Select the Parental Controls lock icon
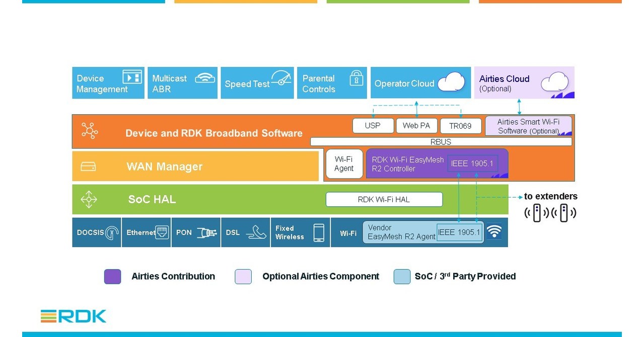The image size is (644, 337). [356, 78]
